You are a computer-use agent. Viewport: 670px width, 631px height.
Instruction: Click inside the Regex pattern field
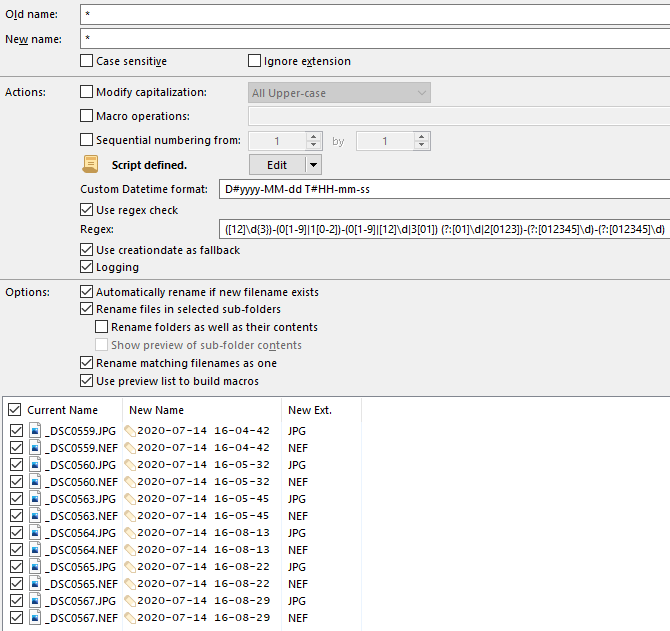[444, 229]
